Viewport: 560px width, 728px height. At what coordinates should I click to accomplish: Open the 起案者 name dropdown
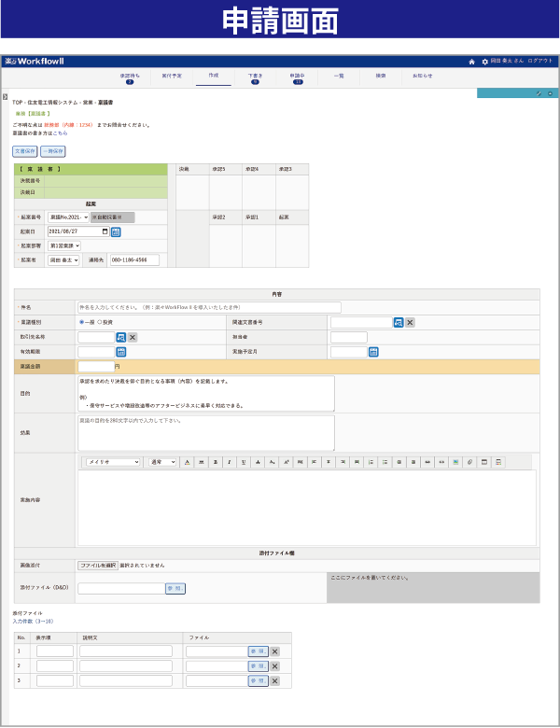[63, 260]
